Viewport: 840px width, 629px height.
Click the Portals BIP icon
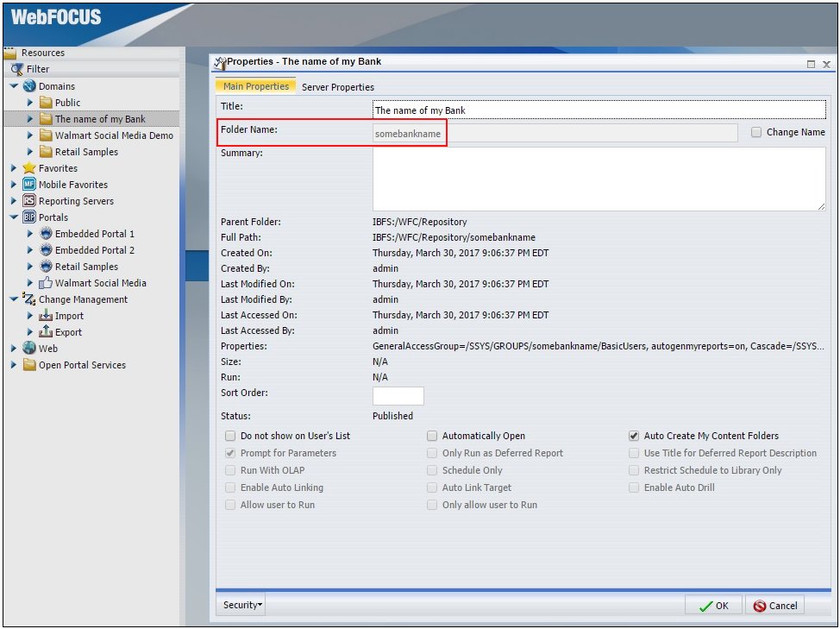pos(29,217)
